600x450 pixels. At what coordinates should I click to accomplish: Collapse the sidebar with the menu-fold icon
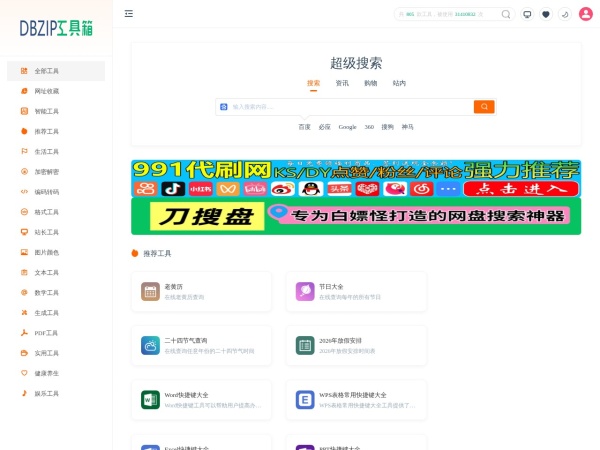click(129, 14)
